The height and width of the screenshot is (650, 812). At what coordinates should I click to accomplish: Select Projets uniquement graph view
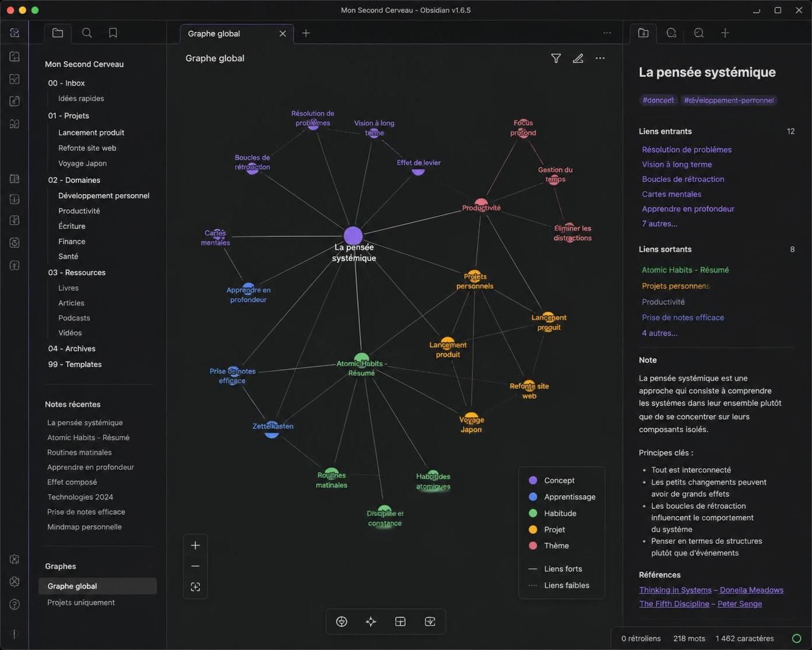click(81, 602)
